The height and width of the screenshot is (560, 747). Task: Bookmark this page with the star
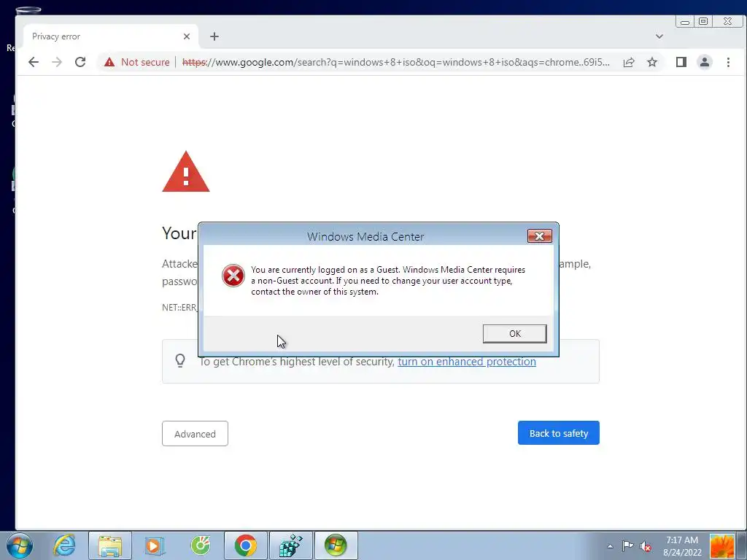[652, 62]
